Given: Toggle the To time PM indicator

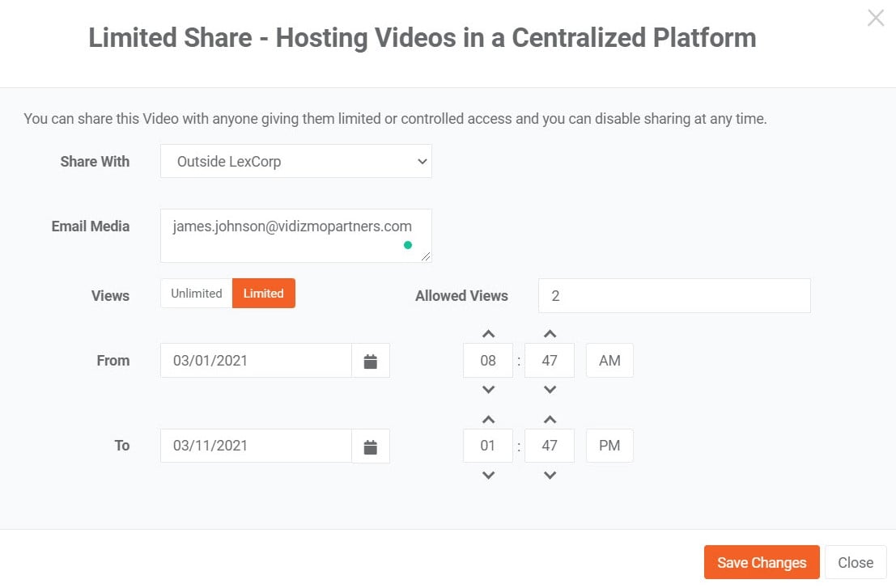Looking at the screenshot, I should pyautogui.click(x=609, y=446).
